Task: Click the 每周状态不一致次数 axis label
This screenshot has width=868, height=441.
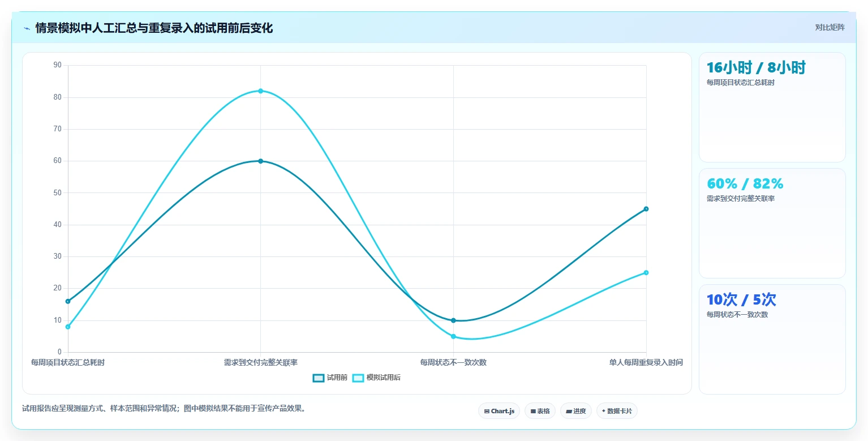Action: point(453,362)
